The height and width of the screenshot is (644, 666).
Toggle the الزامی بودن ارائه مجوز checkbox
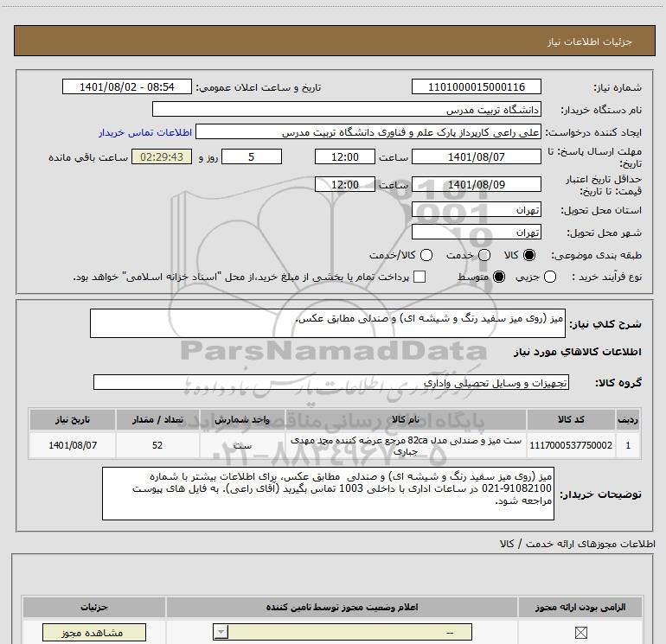point(580,633)
